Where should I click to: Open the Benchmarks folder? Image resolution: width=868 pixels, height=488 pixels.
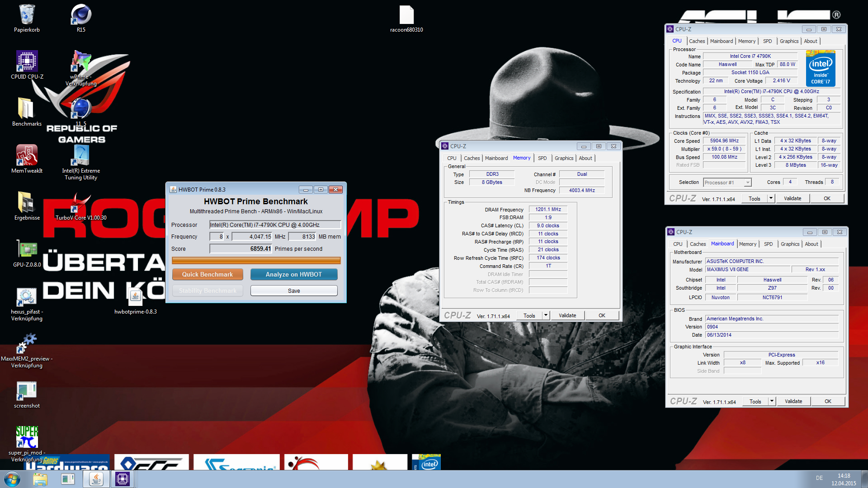click(27, 113)
